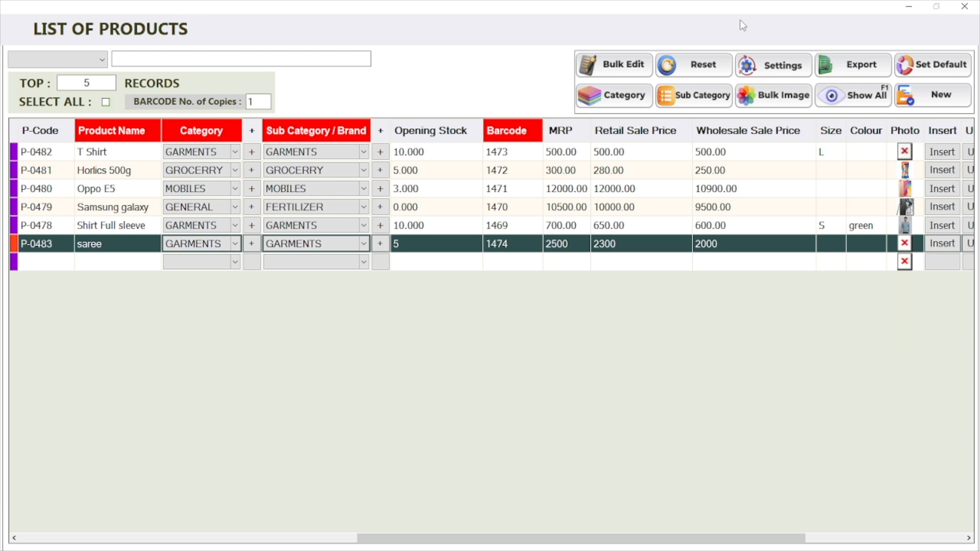Open Sub Category dropdown for Oppo E5

coord(363,189)
